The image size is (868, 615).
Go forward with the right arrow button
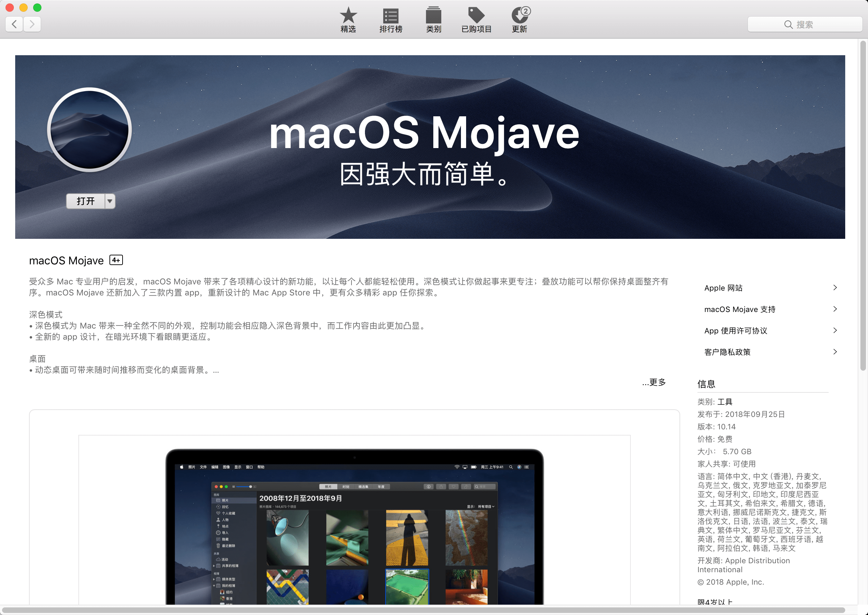(32, 24)
